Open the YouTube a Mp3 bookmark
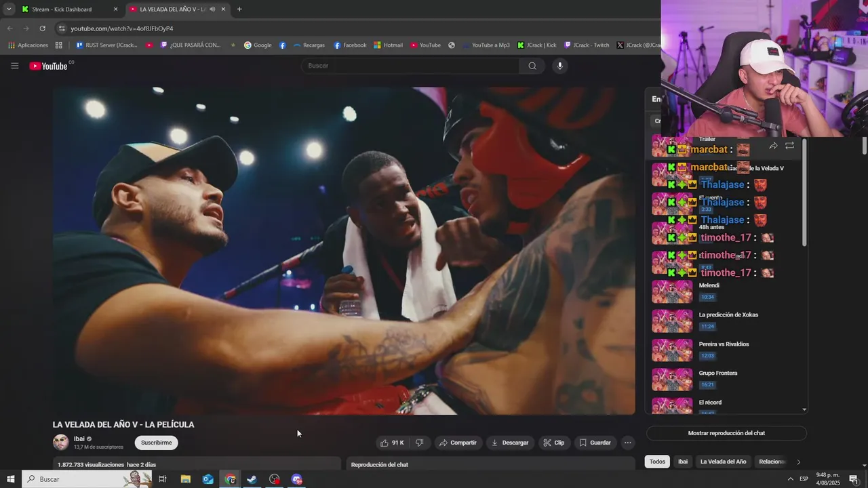This screenshot has height=488, width=868. 486,45
